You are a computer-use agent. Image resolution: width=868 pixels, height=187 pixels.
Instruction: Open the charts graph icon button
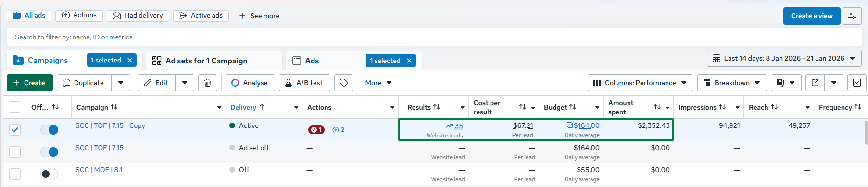point(857,83)
